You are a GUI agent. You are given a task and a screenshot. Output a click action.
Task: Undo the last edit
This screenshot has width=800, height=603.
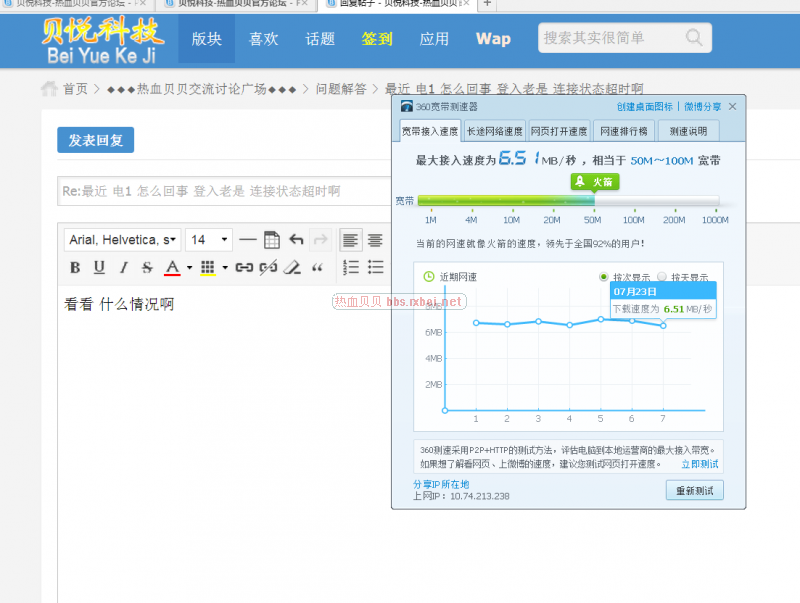coord(296,240)
